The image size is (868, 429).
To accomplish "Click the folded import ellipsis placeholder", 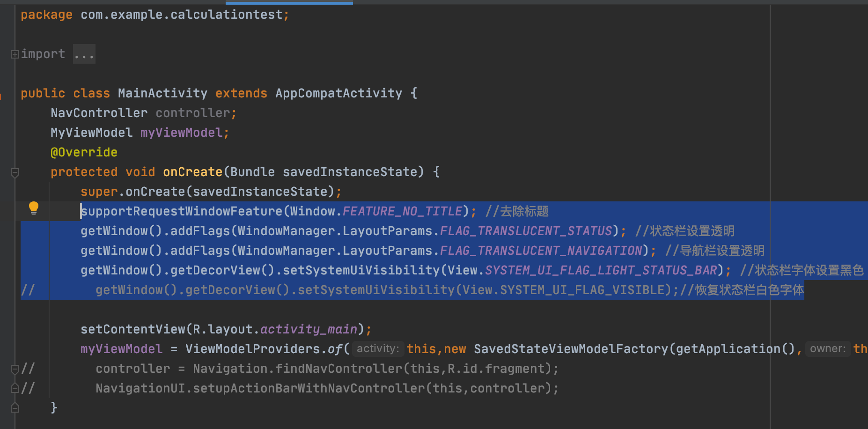I will 84,54.
